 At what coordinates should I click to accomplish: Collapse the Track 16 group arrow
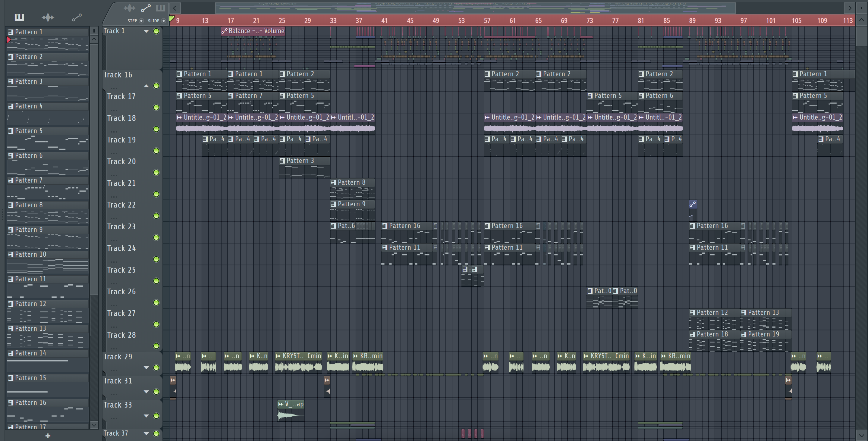tap(146, 86)
